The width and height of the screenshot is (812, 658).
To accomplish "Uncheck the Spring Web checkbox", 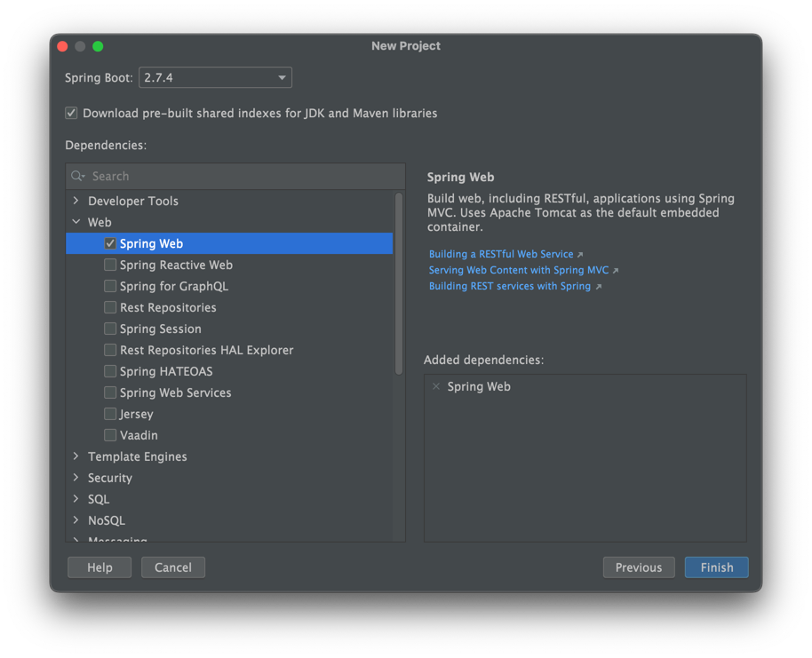I will (x=110, y=243).
